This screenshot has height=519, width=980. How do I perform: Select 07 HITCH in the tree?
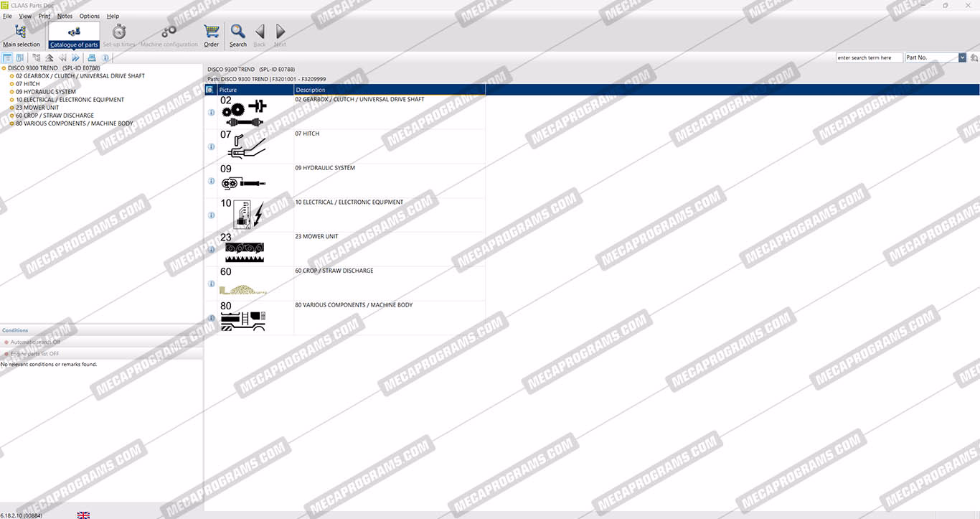click(28, 84)
